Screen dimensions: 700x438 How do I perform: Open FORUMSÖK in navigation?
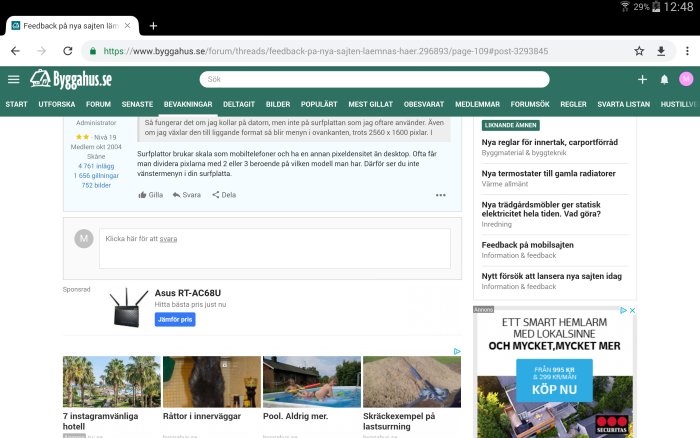click(530, 104)
